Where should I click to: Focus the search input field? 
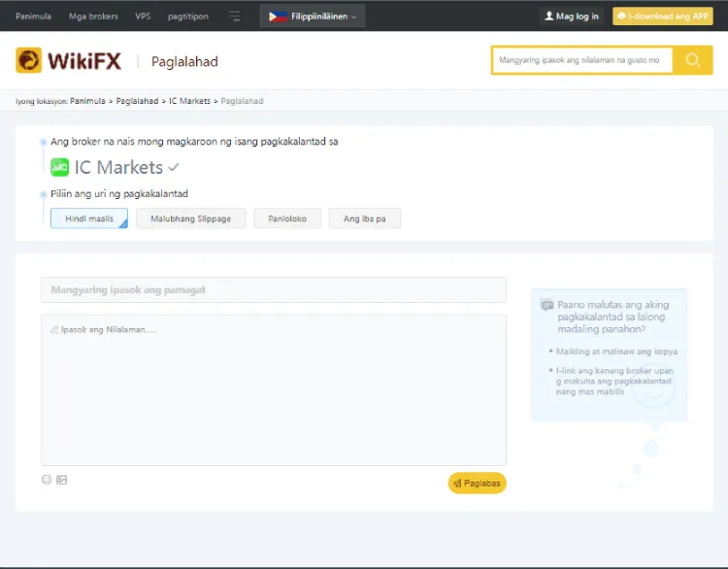tap(582, 60)
